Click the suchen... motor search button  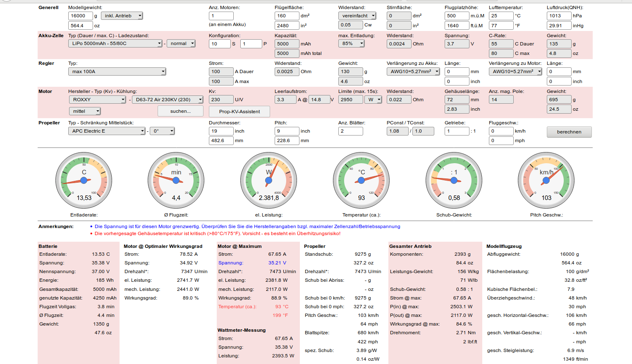coord(180,111)
